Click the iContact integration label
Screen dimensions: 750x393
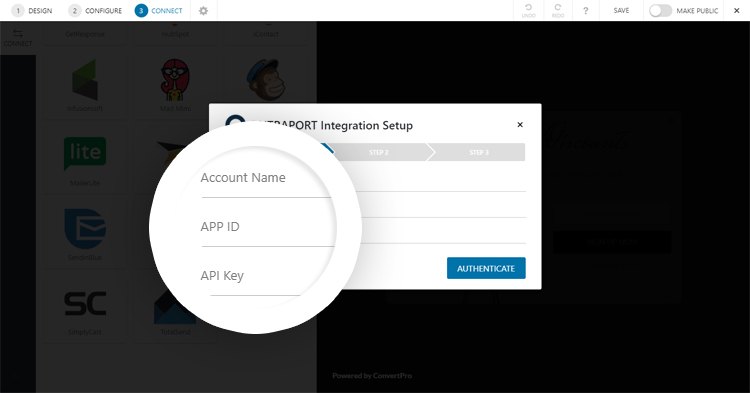(x=266, y=34)
